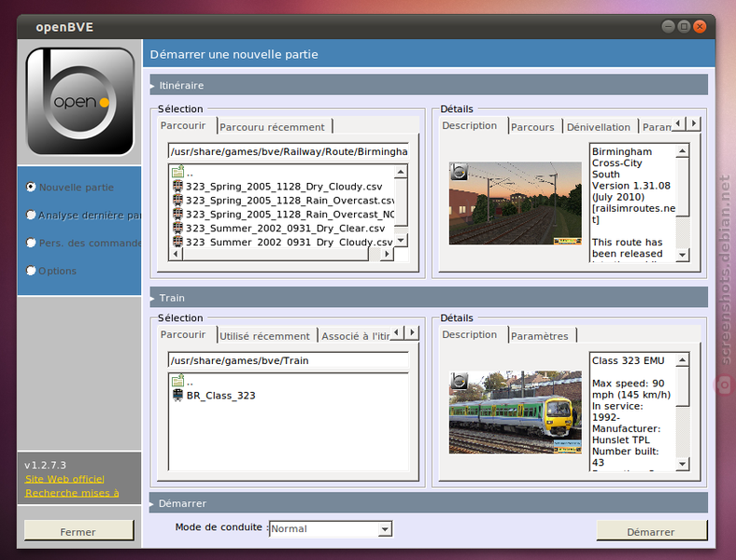This screenshot has width=736, height=560.
Task: Click route list vertical scrollbar down arrow
Action: click(401, 241)
